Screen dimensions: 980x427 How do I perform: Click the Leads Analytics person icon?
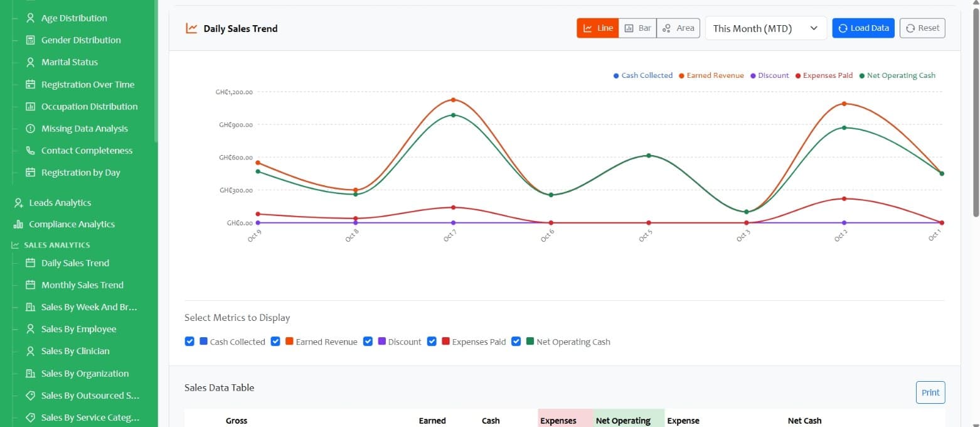pyautogui.click(x=18, y=203)
